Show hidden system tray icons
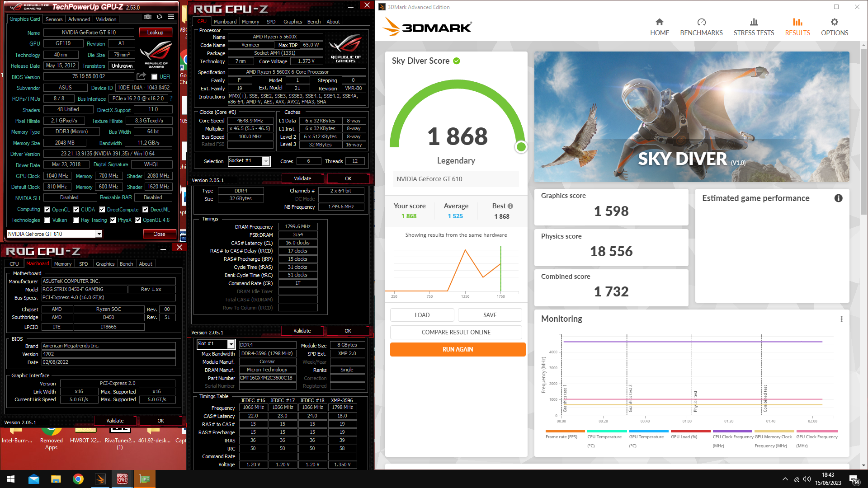This screenshot has height=488, width=868. pyautogui.click(x=785, y=479)
